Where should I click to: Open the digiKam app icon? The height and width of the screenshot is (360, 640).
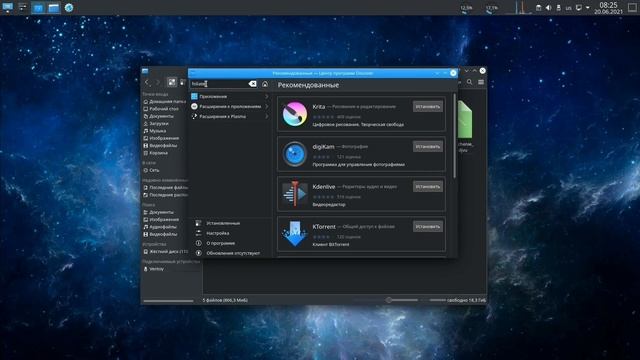pos(295,154)
